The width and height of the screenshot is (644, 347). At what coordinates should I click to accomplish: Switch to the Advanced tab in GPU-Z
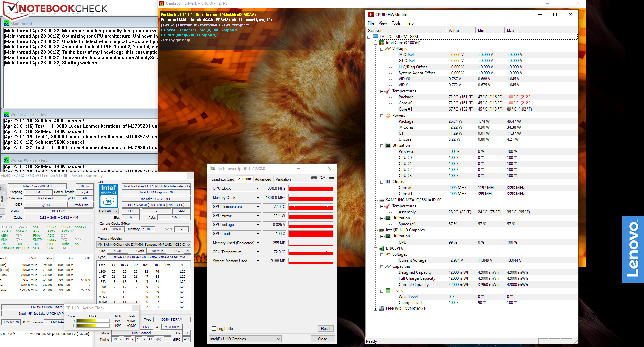click(x=263, y=179)
